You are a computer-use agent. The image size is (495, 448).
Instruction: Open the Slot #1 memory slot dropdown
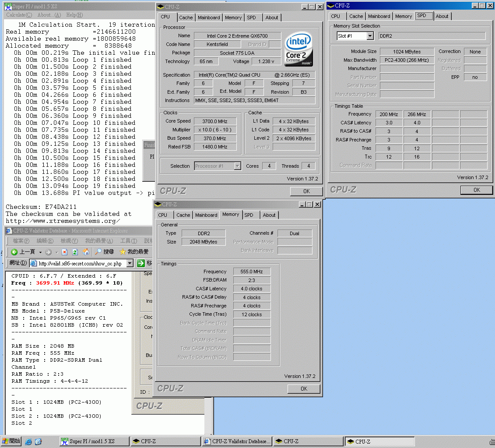pos(370,36)
